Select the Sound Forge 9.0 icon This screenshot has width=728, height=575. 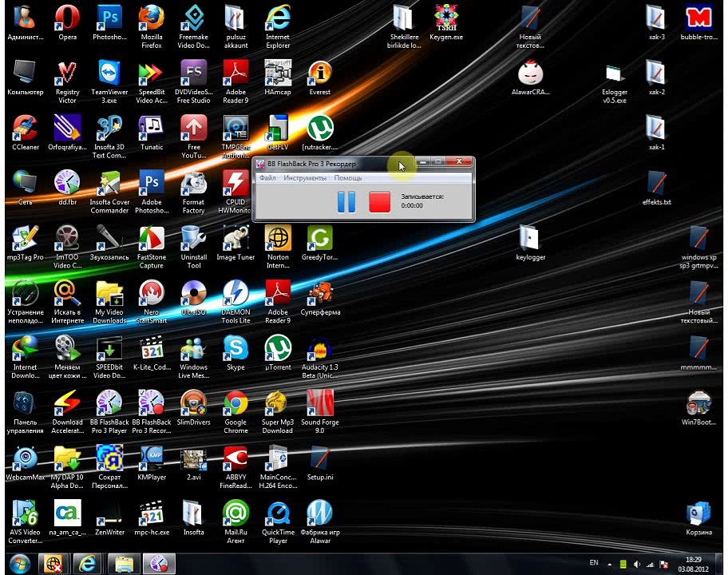click(x=320, y=412)
